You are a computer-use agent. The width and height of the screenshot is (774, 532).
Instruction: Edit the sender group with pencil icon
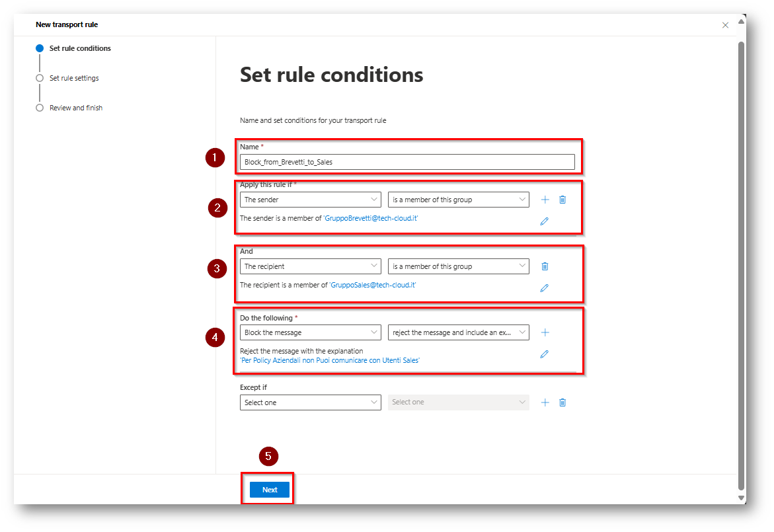click(x=545, y=221)
